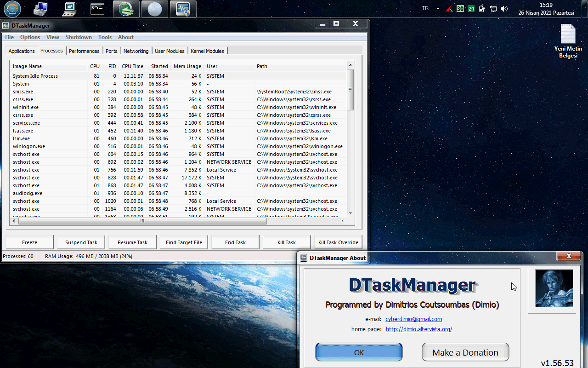
Task: Select the wininit.exe process row
Action: pos(178,107)
